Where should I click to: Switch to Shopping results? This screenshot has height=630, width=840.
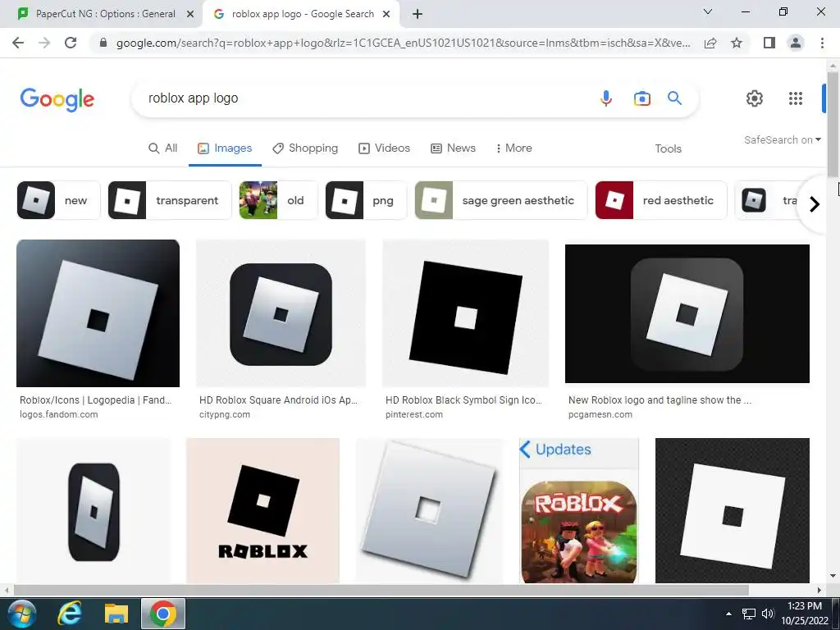[x=305, y=148]
